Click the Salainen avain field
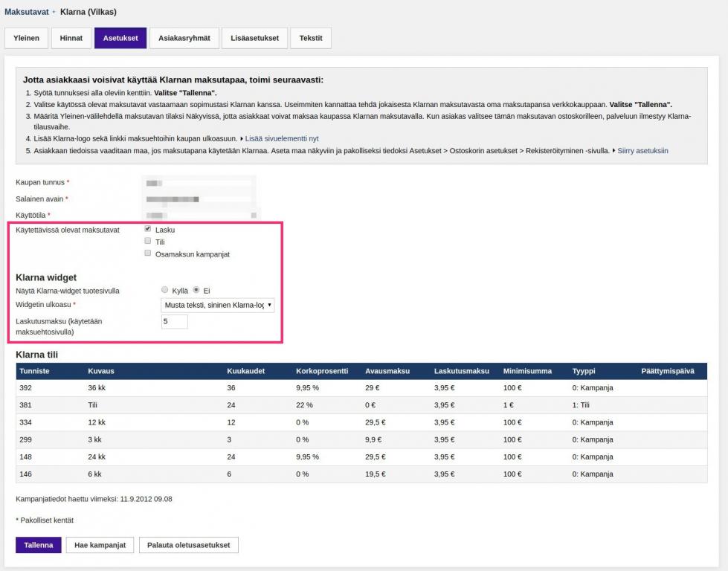The image size is (728, 571). tap(199, 199)
